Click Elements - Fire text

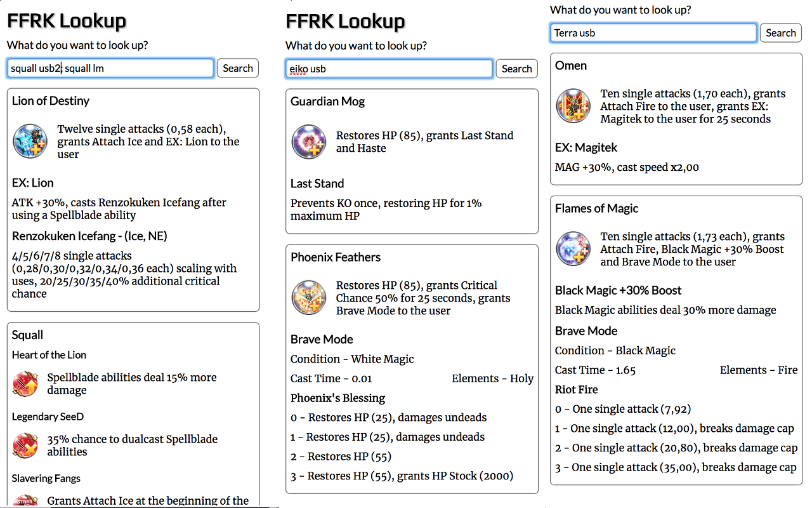pyautogui.click(x=759, y=370)
